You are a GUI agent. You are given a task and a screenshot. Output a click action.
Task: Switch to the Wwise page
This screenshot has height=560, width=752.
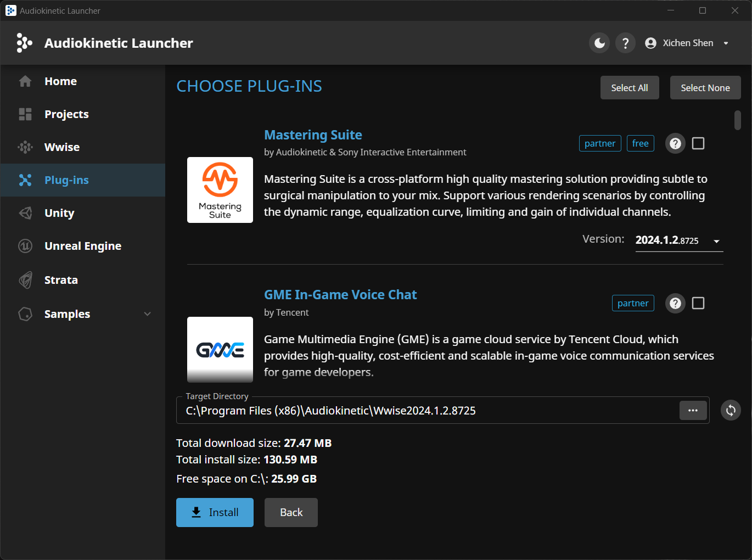pyautogui.click(x=83, y=147)
